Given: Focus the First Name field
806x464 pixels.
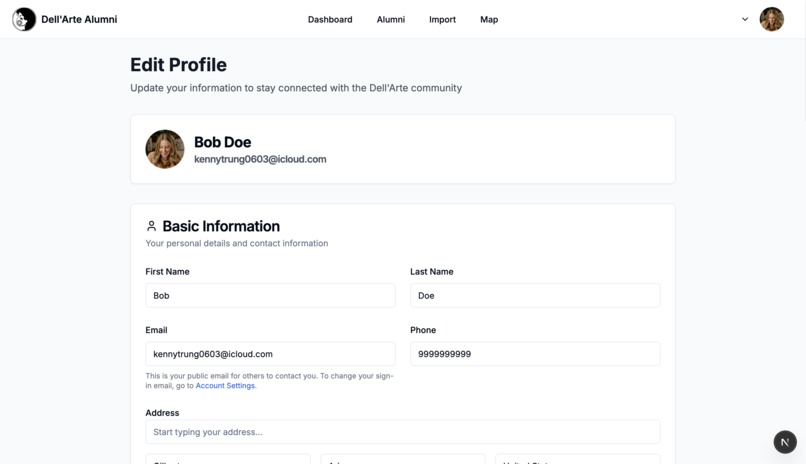Looking at the screenshot, I should pyautogui.click(x=270, y=295).
